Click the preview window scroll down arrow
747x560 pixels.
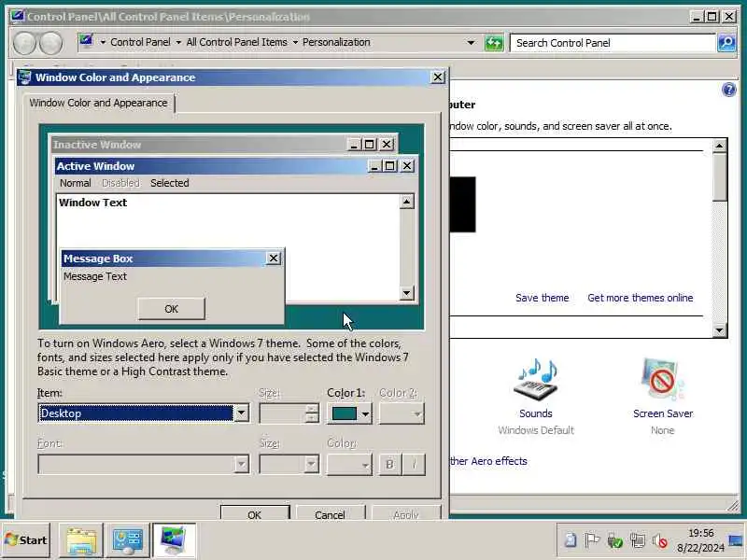(406, 293)
